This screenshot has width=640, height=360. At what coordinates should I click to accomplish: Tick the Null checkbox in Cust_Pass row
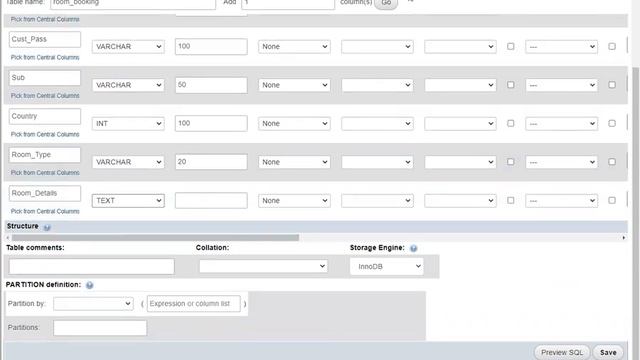pyautogui.click(x=510, y=47)
